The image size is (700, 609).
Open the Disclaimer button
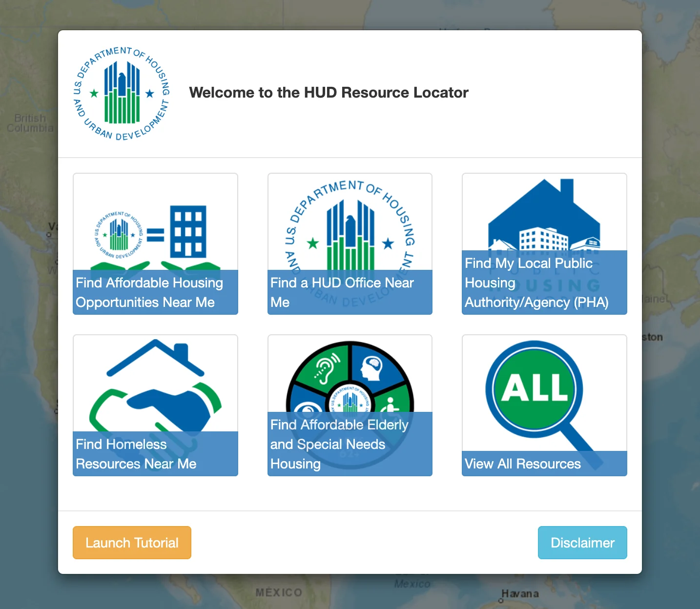pos(582,543)
